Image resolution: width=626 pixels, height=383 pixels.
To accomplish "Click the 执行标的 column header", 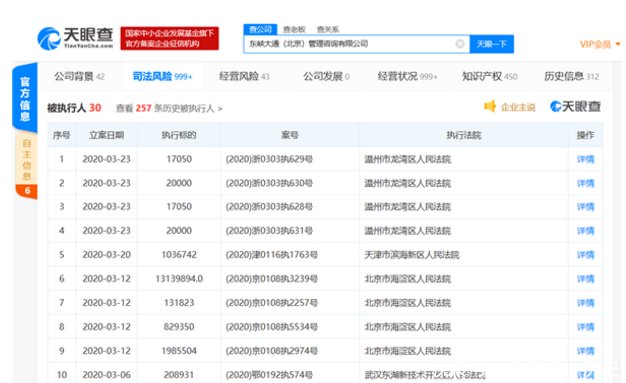I will (x=179, y=135).
